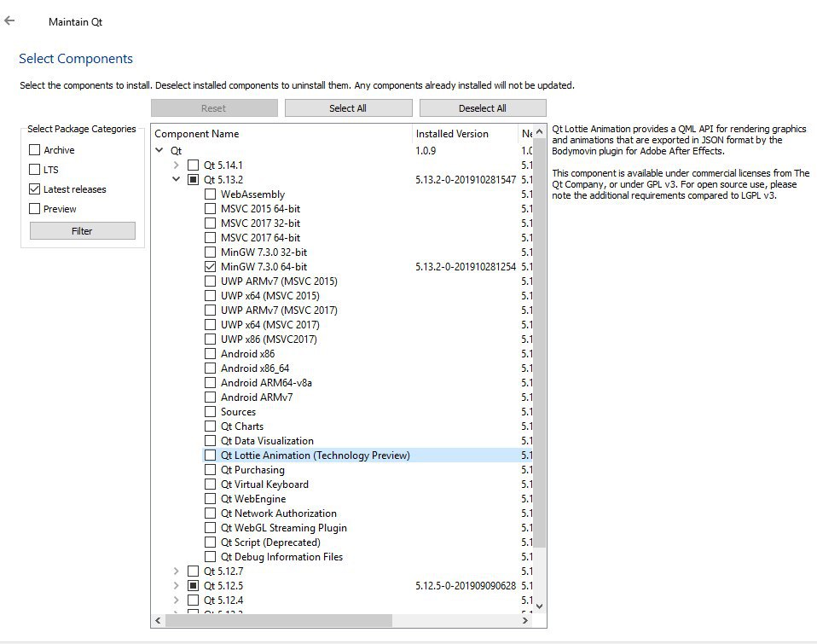Click the vertical scrollbar up arrow

(539, 132)
